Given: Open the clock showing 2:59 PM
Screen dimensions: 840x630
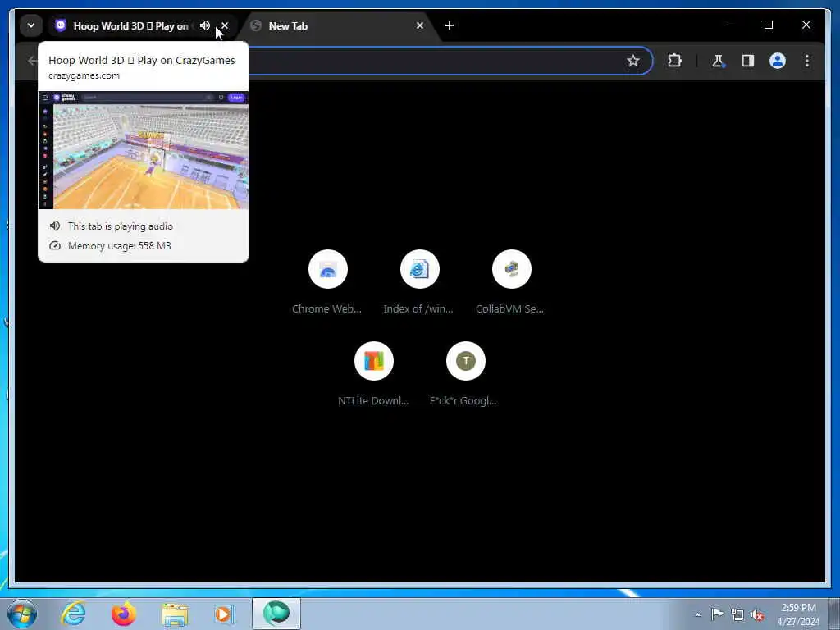Looking at the screenshot, I should tap(798, 614).
